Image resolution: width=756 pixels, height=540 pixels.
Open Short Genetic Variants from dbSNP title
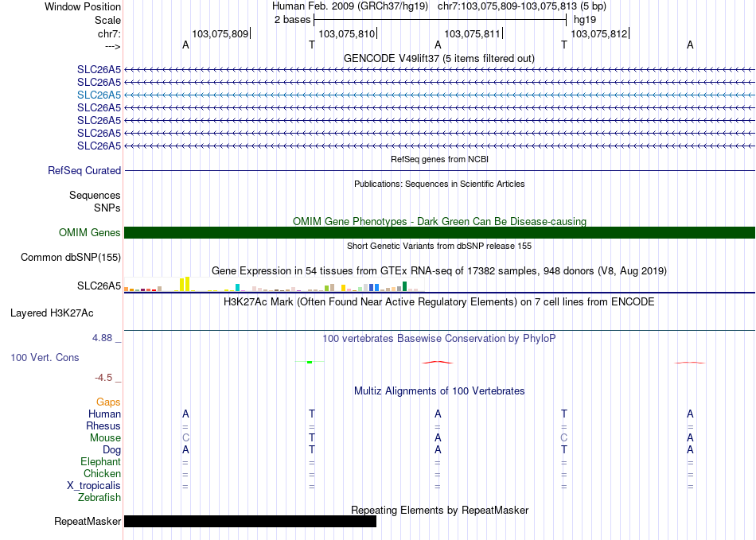[x=439, y=246]
